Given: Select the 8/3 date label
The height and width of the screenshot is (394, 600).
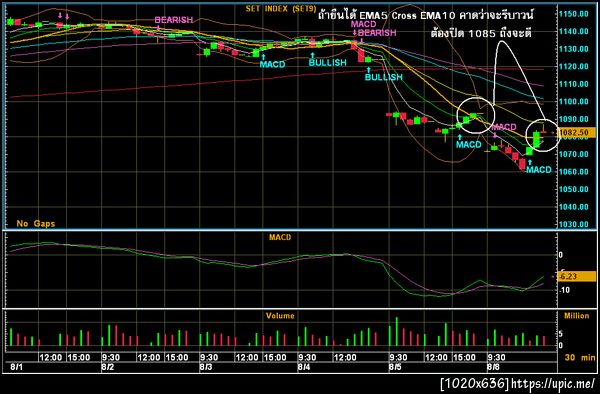Looking at the screenshot, I should [205, 368].
